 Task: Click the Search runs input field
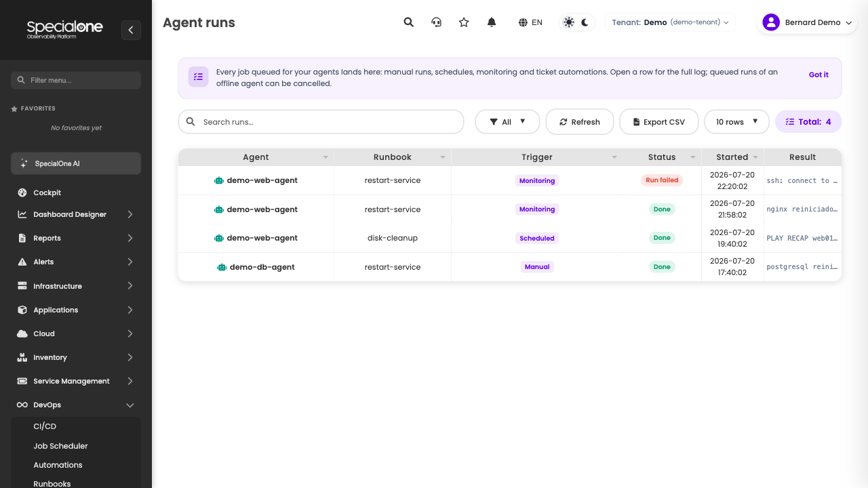pos(321,122)
